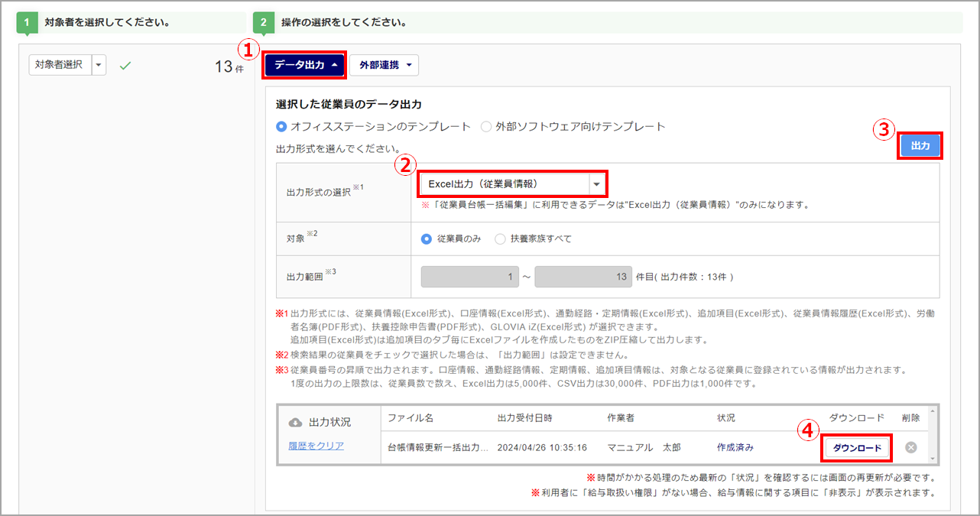Screen dimensions: 980x516
Task: Click the 状況 column header
Action: click(x=726, y=418)
